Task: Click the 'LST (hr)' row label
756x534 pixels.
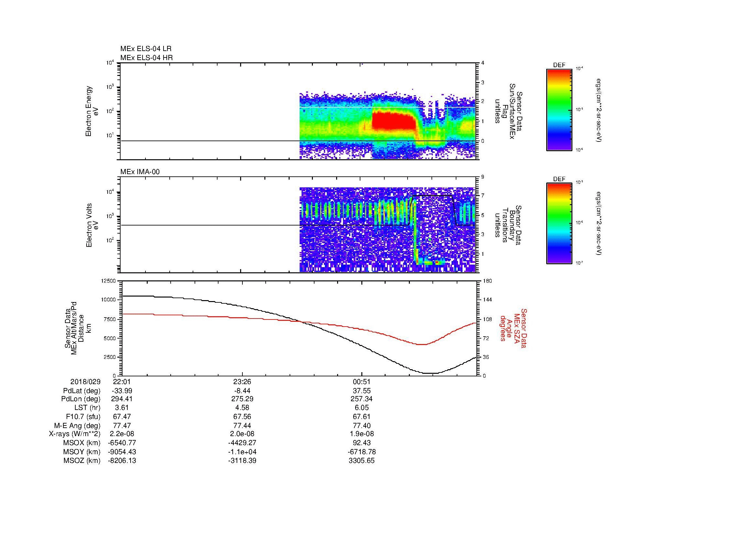Action: point(87,408)
